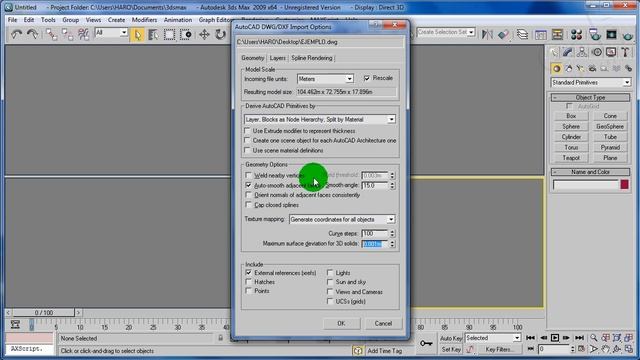Open Incoming file units Meters dropdown
The width and height of the screenshot is (640, 360).
[325, 79]
